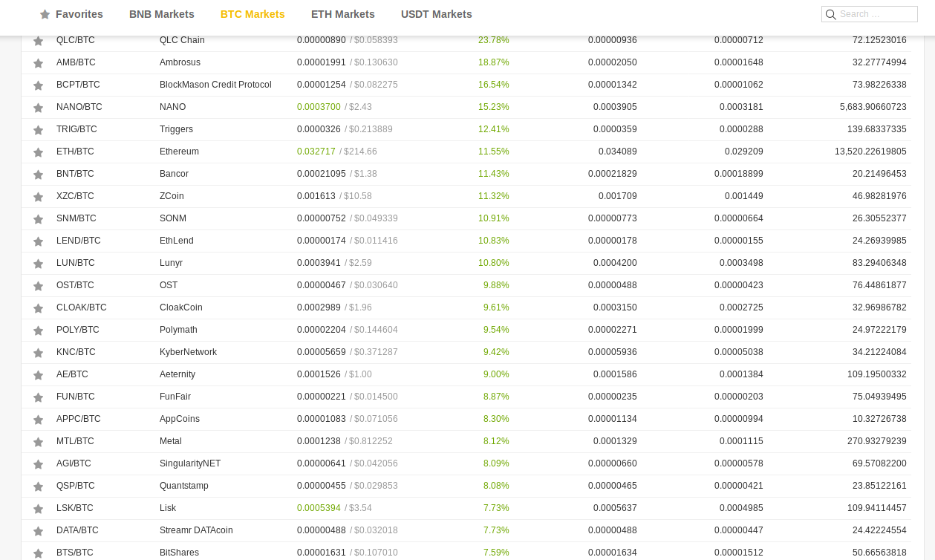
Task: Click the 15.23% change value
Action: (494, 107)
